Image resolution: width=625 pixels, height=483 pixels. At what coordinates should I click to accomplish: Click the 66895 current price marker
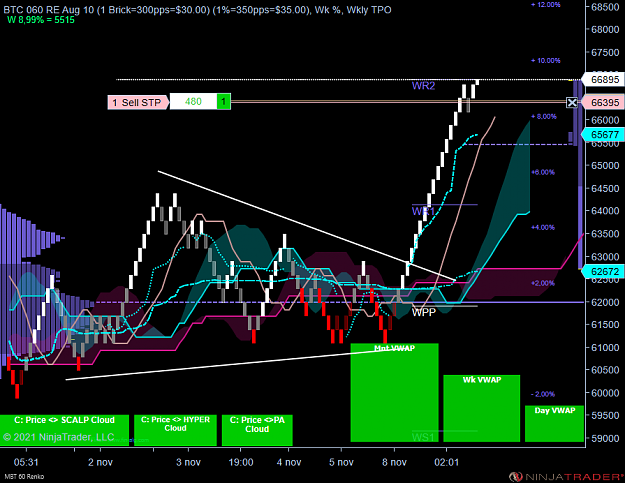pyautogui.click(x=603, y=79)
